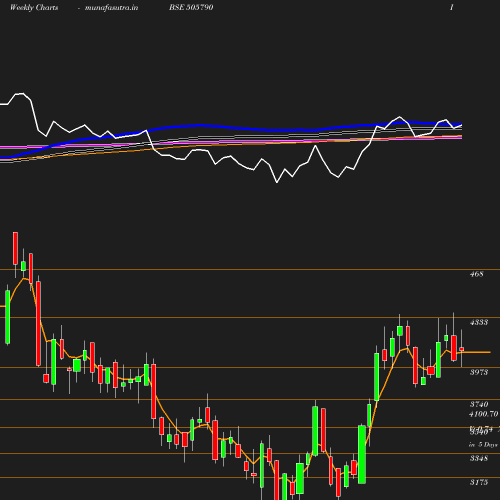
Task: Click the "3175" price level label
Action: 479,482
